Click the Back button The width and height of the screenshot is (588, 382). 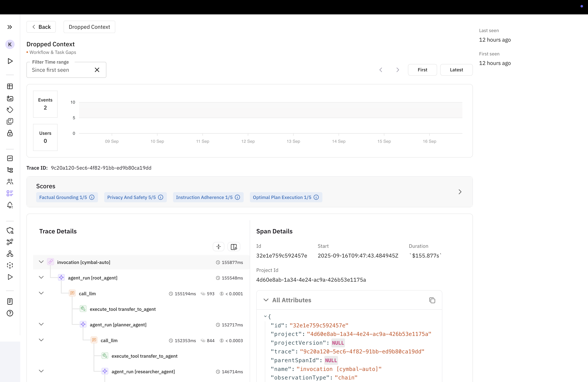pos(41,27)
